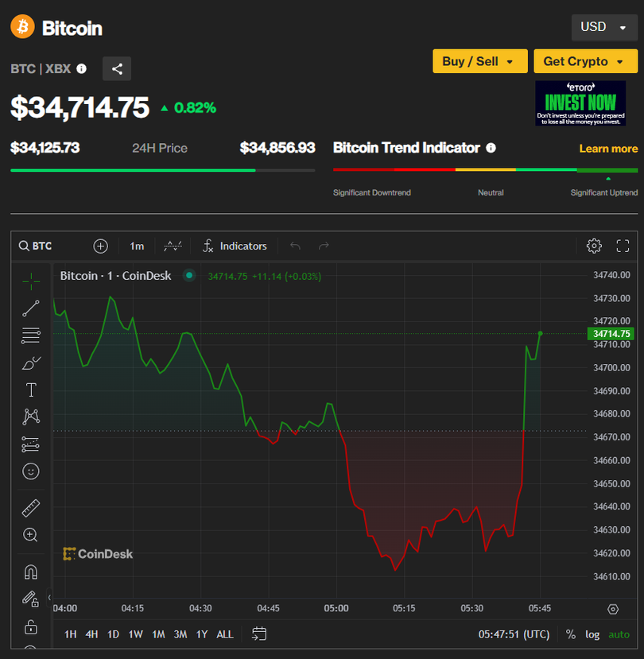Viewport: 644px width, 659px height.
Task: Switch chart range to 1Y
Action: pyautogui.click(x=202, y=634)
